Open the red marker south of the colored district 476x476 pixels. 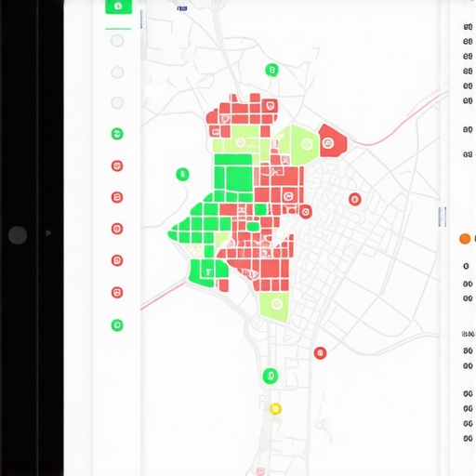320,353
